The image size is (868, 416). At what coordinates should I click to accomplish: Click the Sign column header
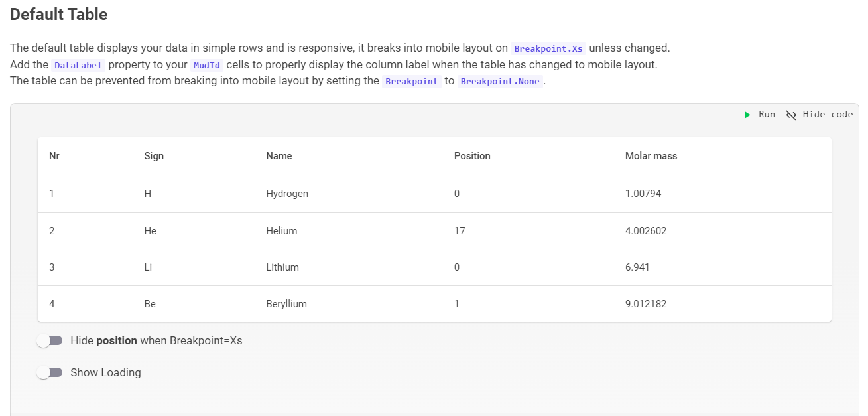click(154, 156)
